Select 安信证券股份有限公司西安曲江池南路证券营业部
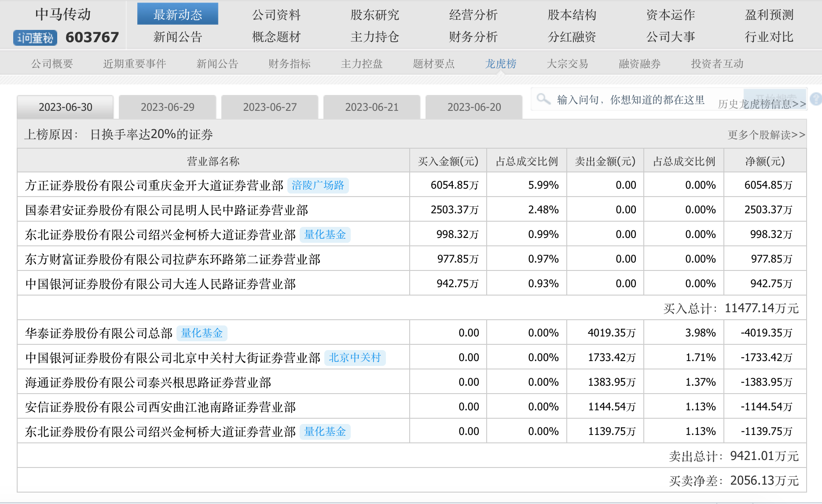 (x=160, y=407)
